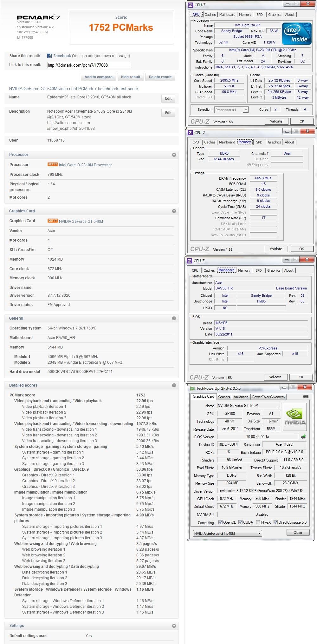Click the 'BAV50_HR' model field in CPU-Z
The width and height of the screenshot is (317, 644).
coord(244,288)
